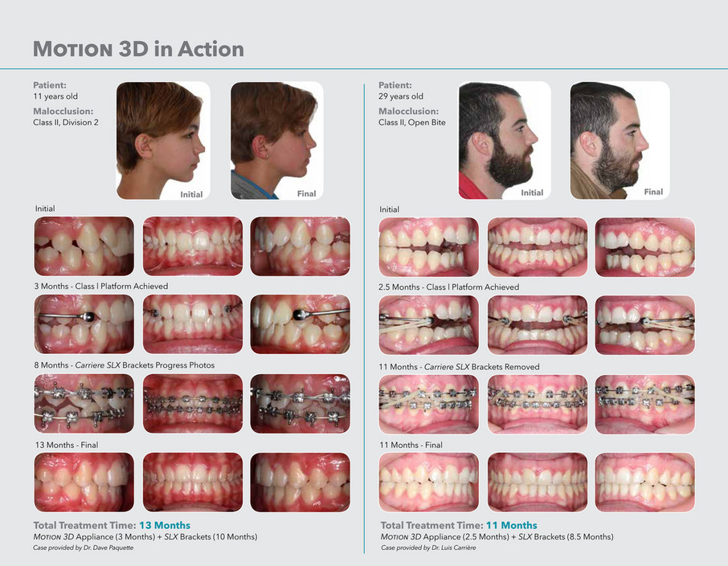Image resolution: width=728 pixels, height=566 pixels.
Task: Select the 29-year-old patient's Initial profile photo
Action: pos(505,140)
